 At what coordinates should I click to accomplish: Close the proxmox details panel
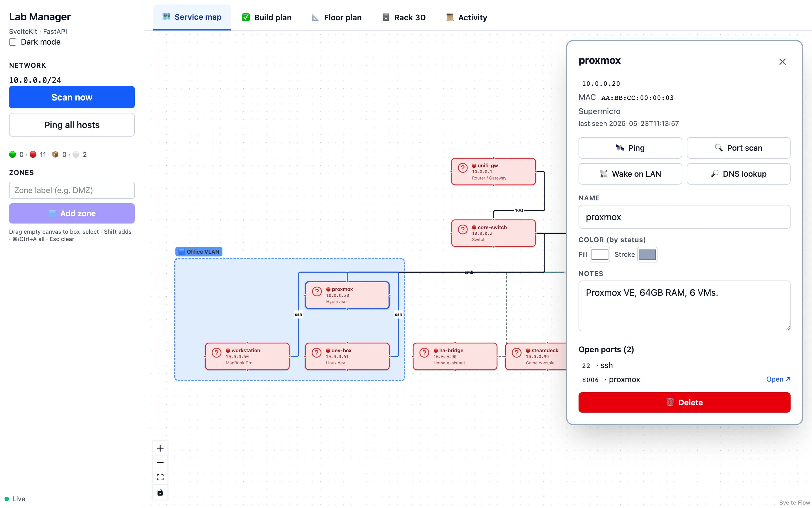[x=782, y=62]
